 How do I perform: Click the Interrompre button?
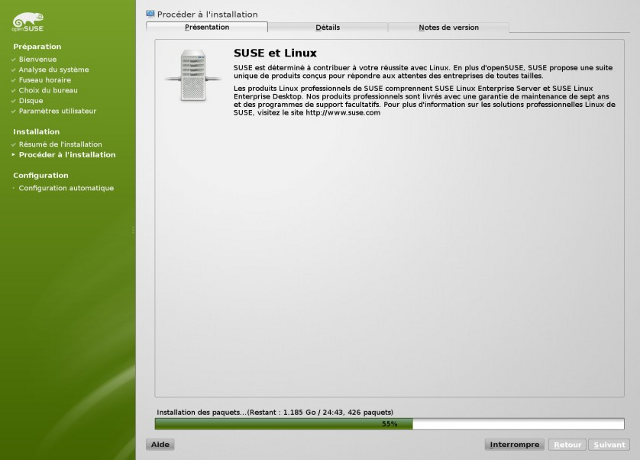click(x=514, y=444)
